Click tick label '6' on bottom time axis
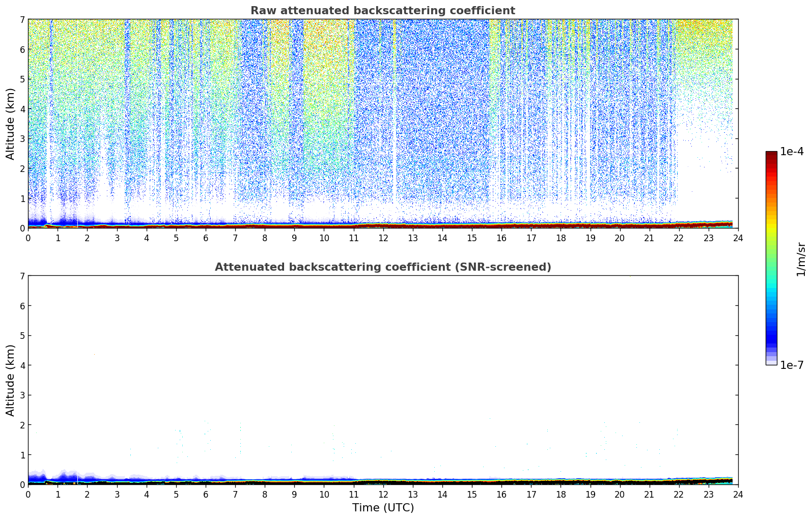Screen dimensions: 812x519 pos(206,494)
